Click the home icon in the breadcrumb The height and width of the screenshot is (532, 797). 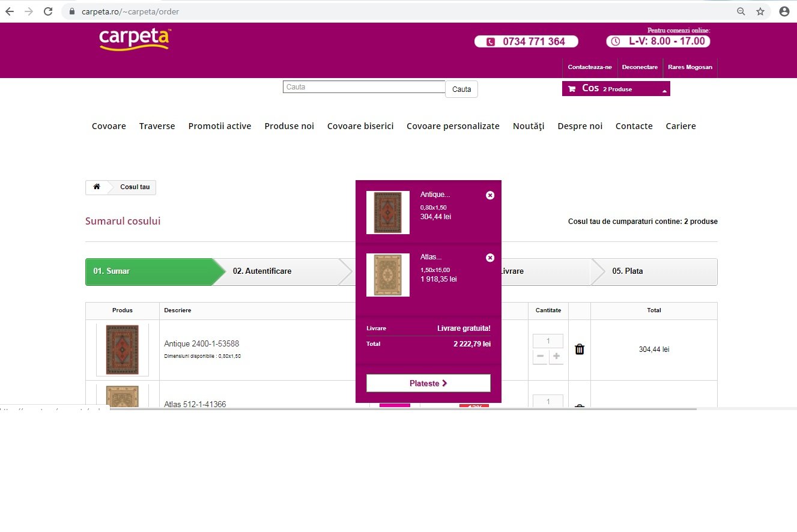pyautogui.click(x=97, y=187)
